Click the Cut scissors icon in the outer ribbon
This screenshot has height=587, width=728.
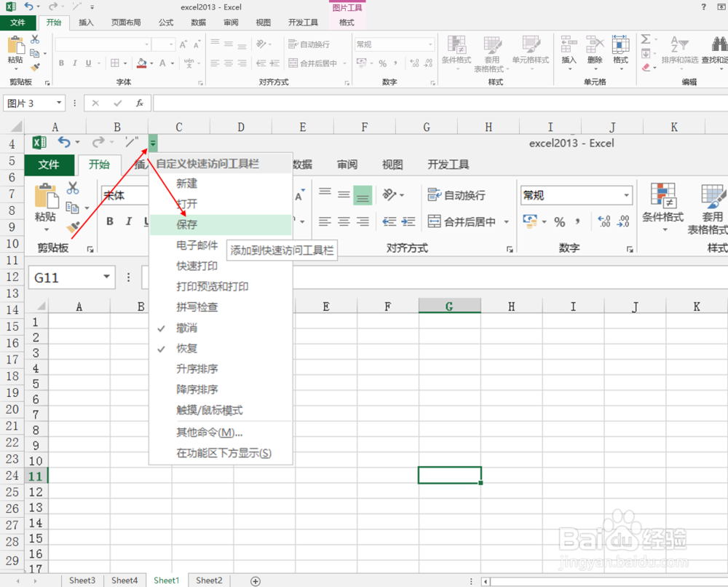click(35, 39)
